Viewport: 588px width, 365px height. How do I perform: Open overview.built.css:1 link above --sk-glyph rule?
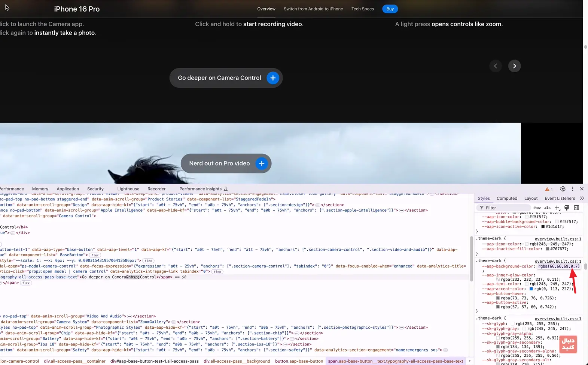558,319
